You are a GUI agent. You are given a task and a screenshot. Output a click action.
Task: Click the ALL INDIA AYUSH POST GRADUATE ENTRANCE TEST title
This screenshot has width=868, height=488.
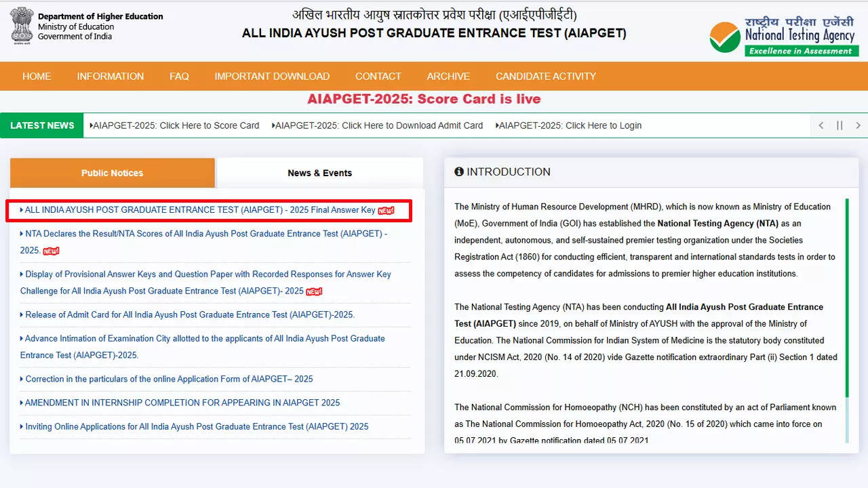434,33
